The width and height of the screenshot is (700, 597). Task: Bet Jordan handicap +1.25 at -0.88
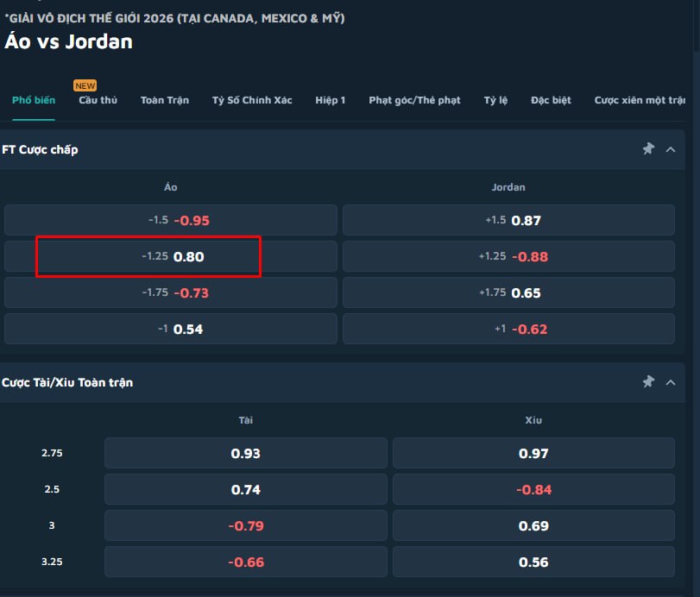pyautogui.click(x=508, y=256)
